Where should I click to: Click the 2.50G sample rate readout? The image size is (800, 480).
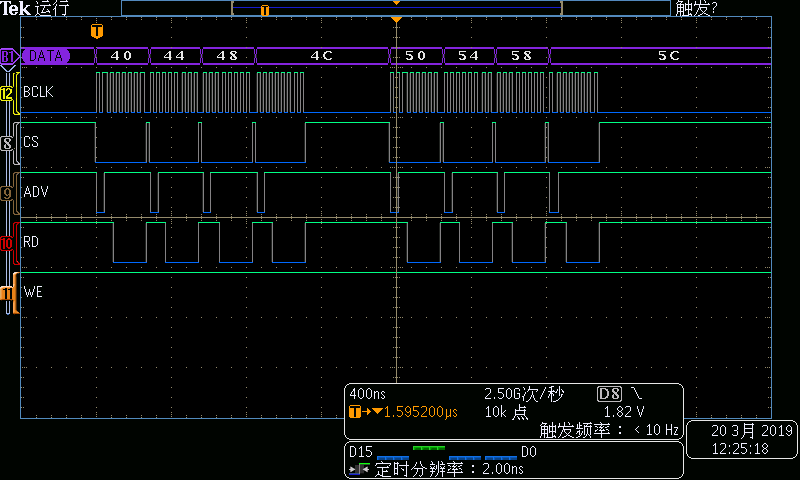click(524, 394)
